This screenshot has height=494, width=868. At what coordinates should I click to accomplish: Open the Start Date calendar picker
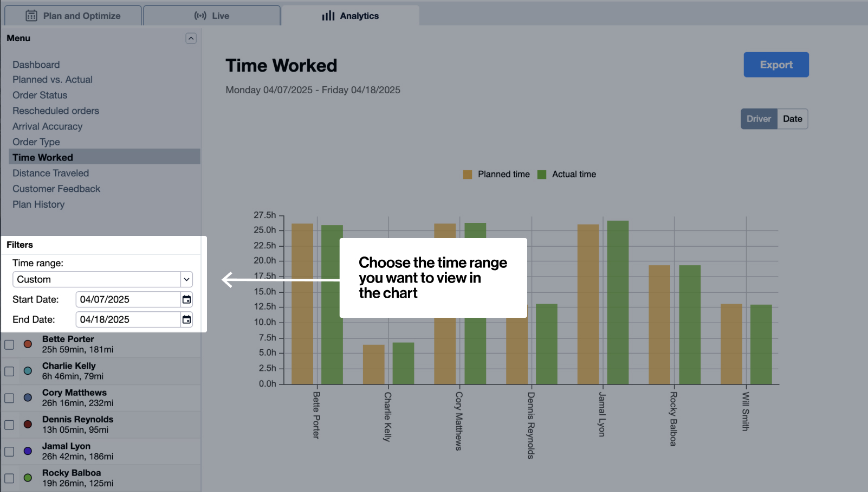(x=186, y=299)
